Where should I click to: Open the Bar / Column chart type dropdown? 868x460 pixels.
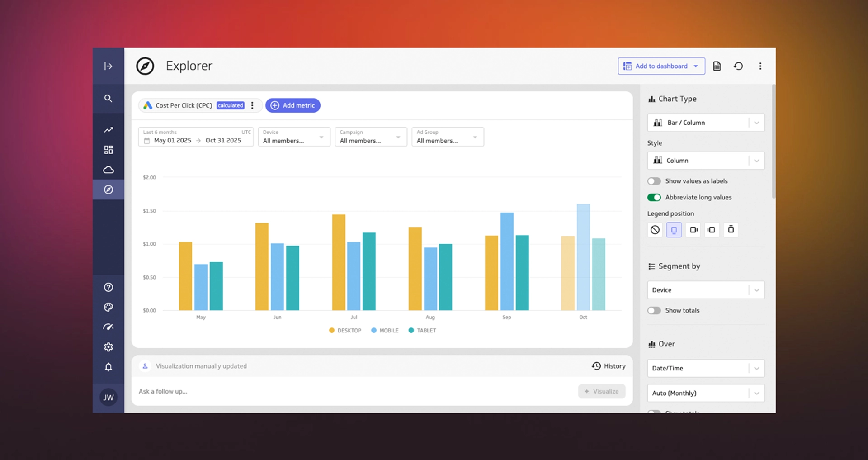757,122
